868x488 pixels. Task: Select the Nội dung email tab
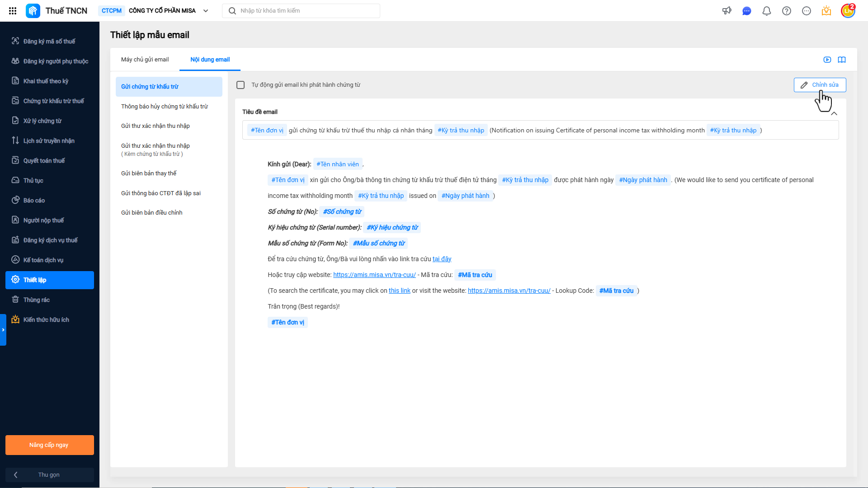coord(210,60)
